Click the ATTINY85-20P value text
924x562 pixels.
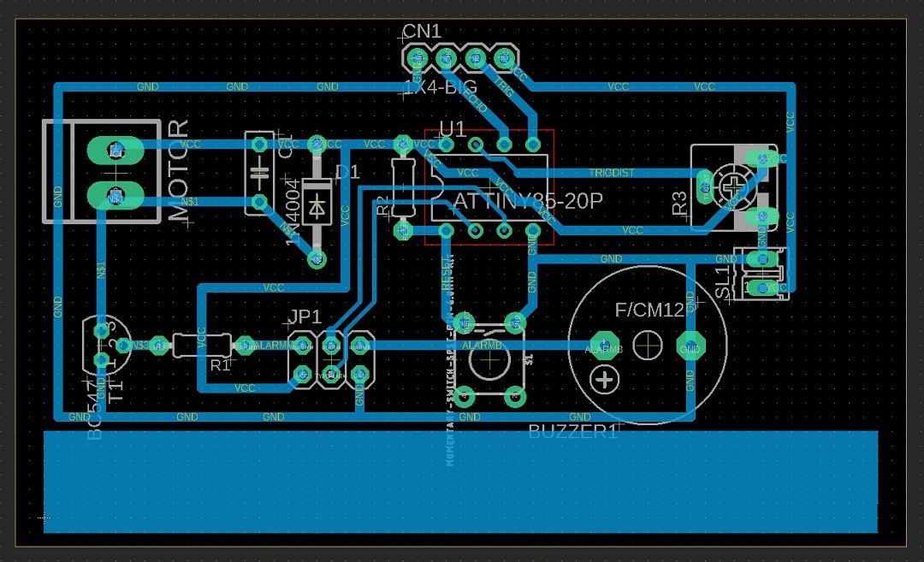pyautogui.click(x=529, y=201)
